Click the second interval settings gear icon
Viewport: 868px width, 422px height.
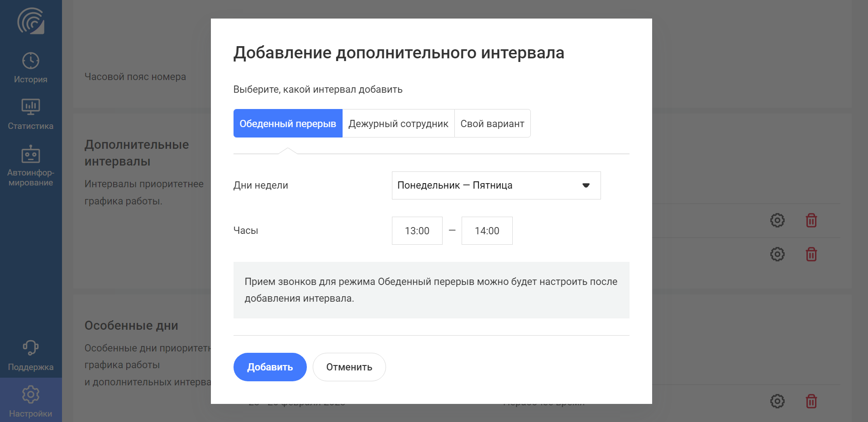[x=777, y=254]
